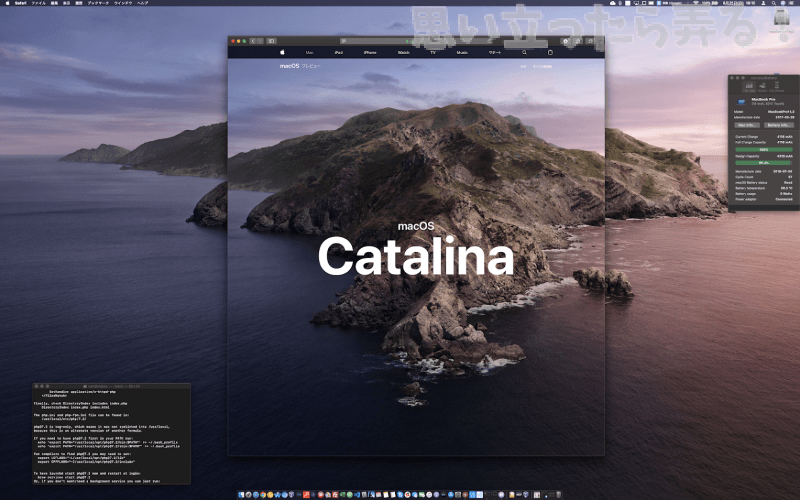The image size is (800, 500).
Task: Click the Battery temperature row
Action: coord(764,188)
